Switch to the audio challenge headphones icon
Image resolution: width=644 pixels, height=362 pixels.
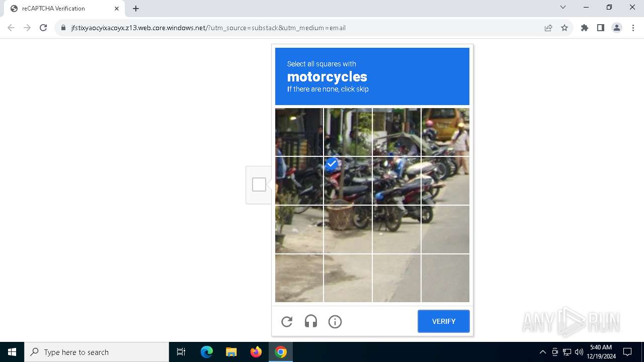(311, 322)
